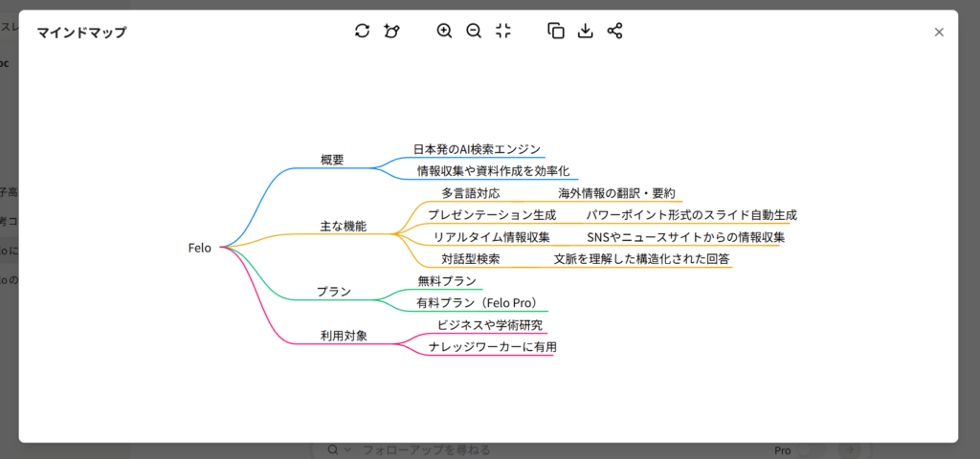This screenshot has height=459, width=980.
Task: Click the planet sparkle style icon
Action: click(391, 31)
